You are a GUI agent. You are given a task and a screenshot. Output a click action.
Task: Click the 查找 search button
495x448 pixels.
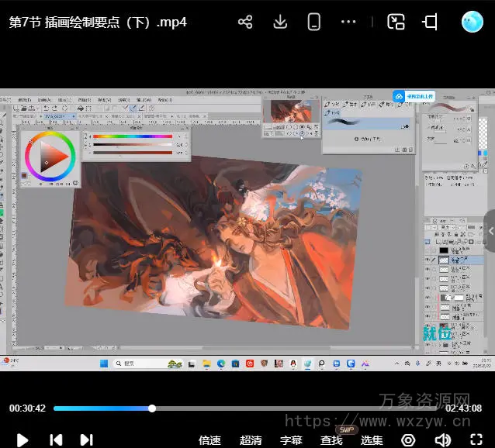pyautogui.click(x=331, y=440)
